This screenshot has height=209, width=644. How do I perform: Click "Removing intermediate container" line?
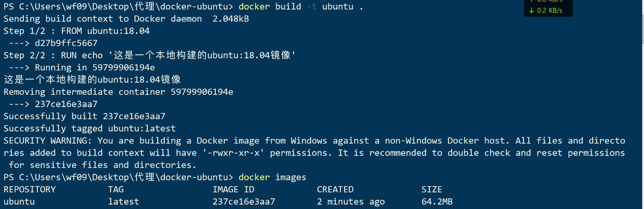point(118,92)
